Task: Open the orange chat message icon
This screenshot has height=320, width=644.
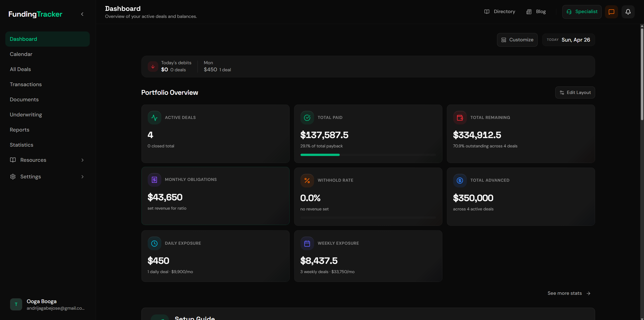Action: pos(611,12)
